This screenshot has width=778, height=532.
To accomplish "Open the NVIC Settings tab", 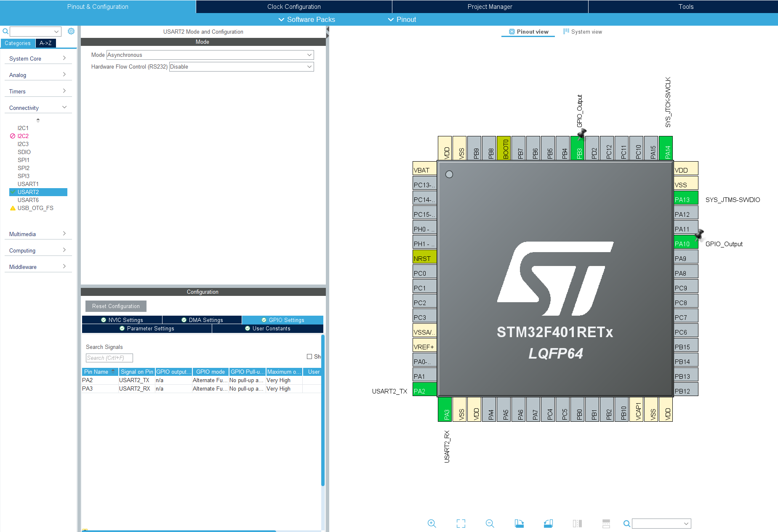I will 122,320.
